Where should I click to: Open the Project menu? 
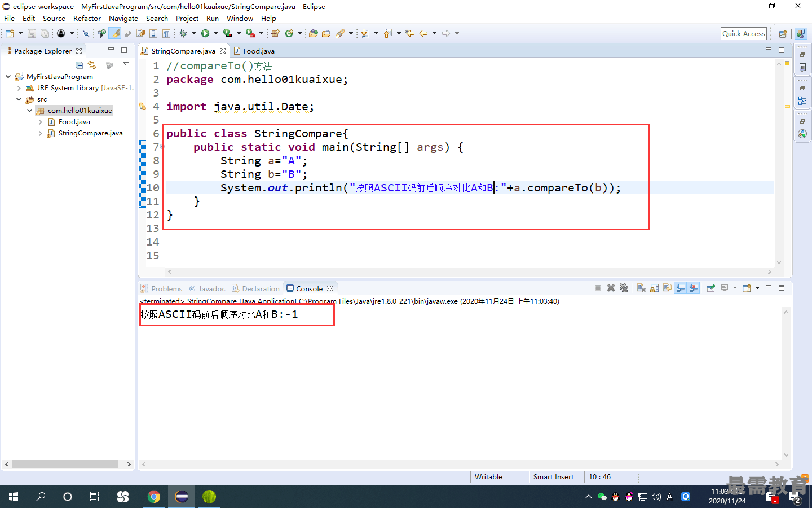[187, 19]
